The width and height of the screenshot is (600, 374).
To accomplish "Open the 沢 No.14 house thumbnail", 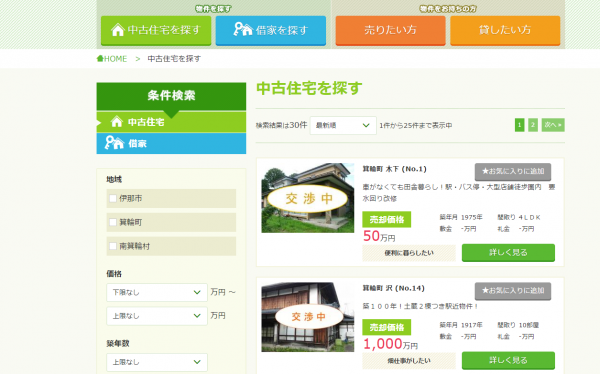I will pyautogui.click(x=308, y=317).
